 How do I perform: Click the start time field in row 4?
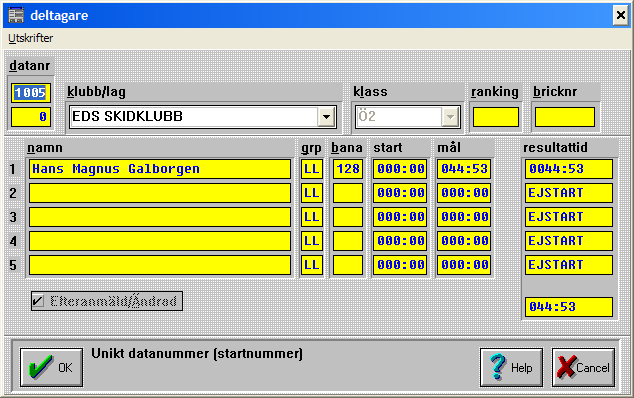coord(400,241)
